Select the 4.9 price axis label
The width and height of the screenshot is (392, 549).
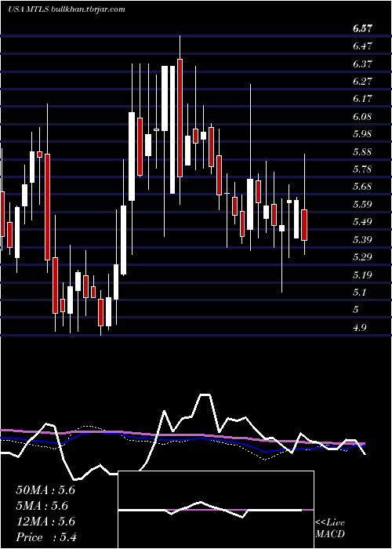(x=360, y=328)
